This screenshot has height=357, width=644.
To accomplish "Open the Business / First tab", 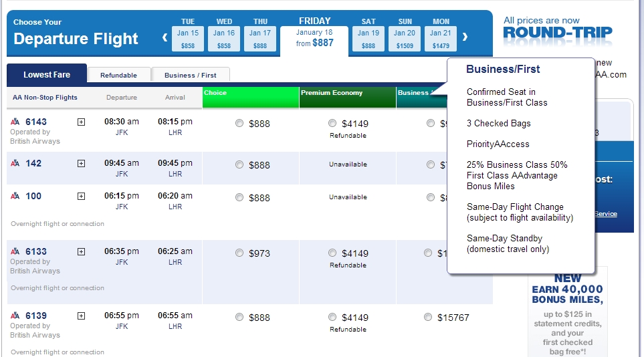I will (190, 76).
